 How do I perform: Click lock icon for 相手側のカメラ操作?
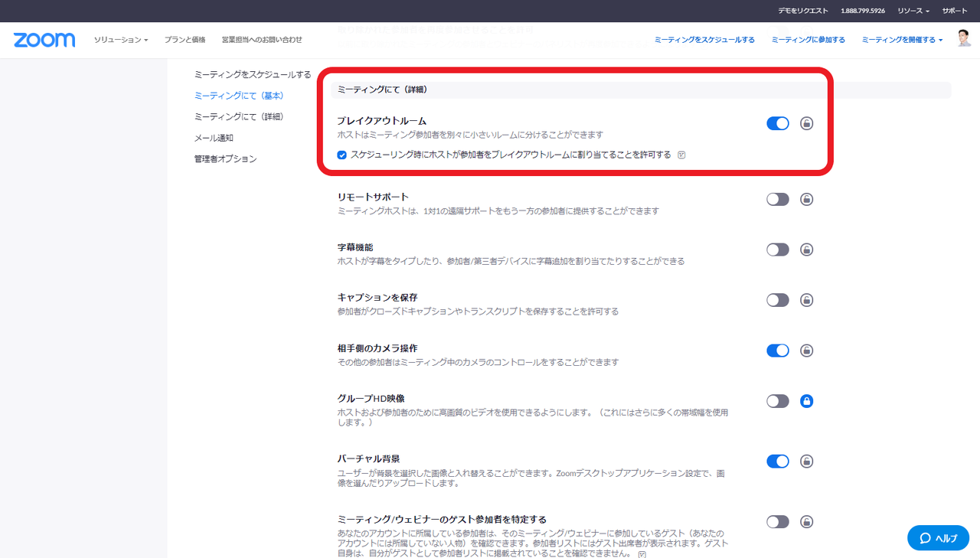click(x=806, y=351)
